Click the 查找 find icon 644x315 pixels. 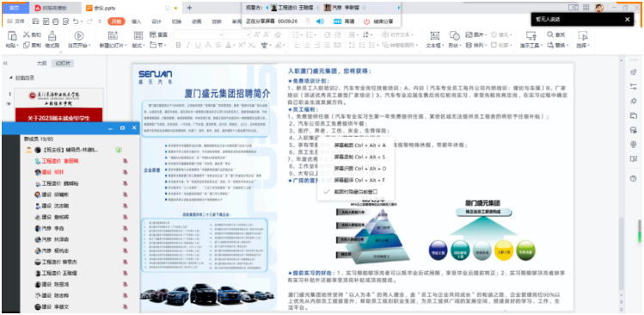[551, 35]
